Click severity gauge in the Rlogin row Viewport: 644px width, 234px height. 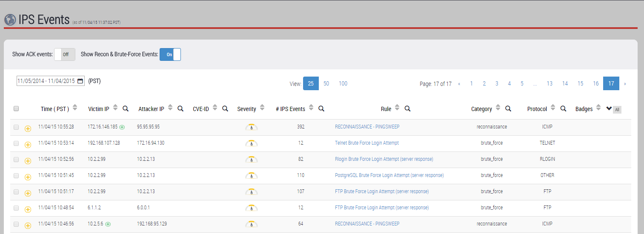(x=252, y=159)
